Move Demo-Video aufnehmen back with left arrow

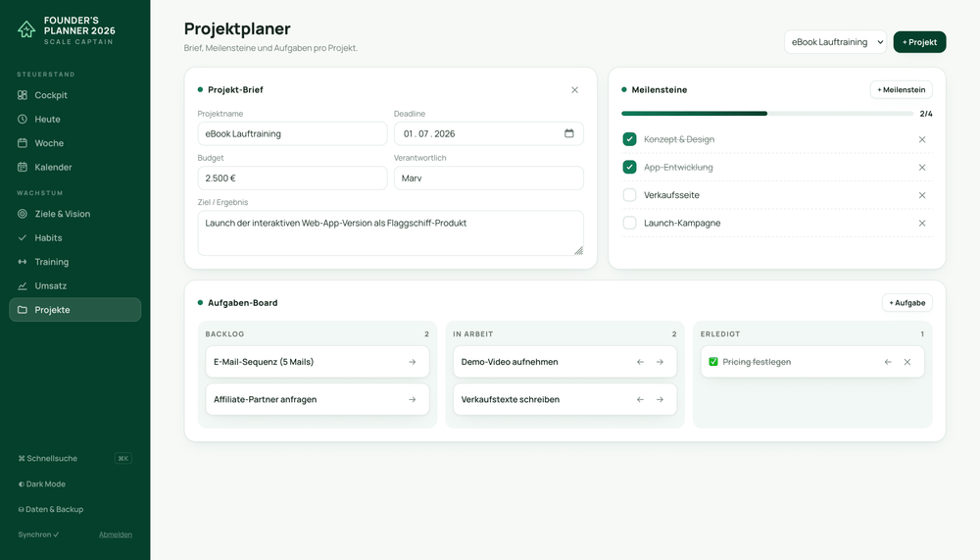click(x=640, y=362)
